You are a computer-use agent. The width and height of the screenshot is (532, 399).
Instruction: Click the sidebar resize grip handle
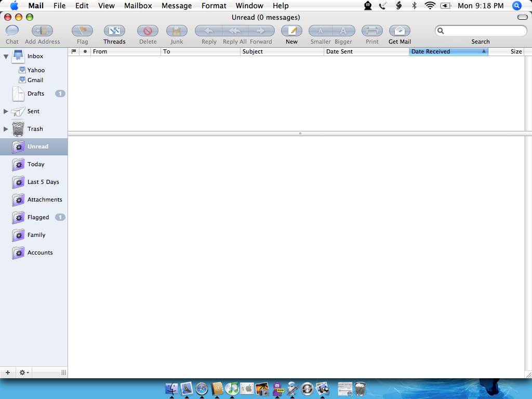coord(63,373)
